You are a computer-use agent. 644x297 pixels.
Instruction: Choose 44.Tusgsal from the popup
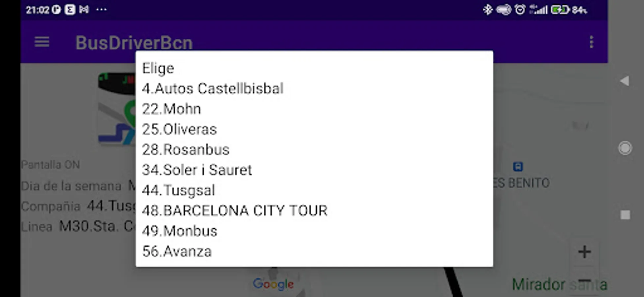tap(178, 190)
